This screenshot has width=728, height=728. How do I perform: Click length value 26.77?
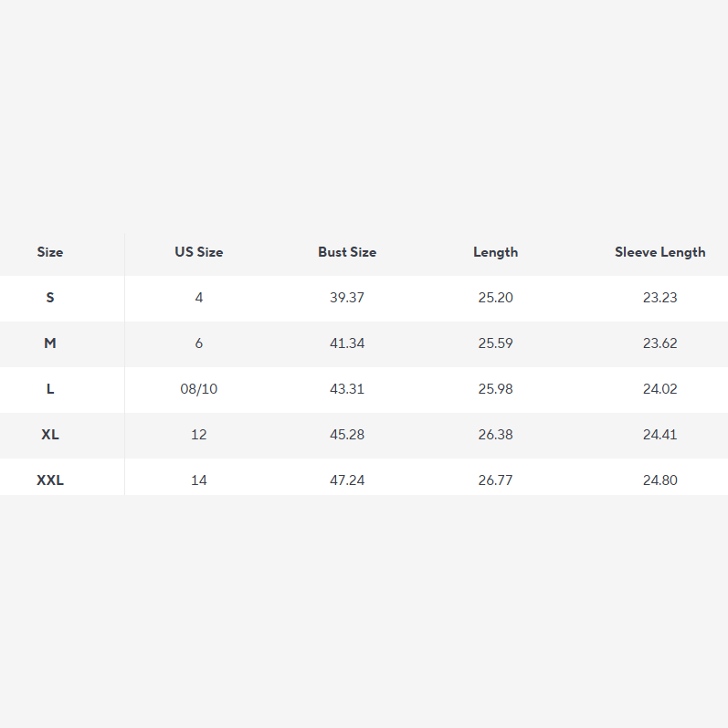495,480
